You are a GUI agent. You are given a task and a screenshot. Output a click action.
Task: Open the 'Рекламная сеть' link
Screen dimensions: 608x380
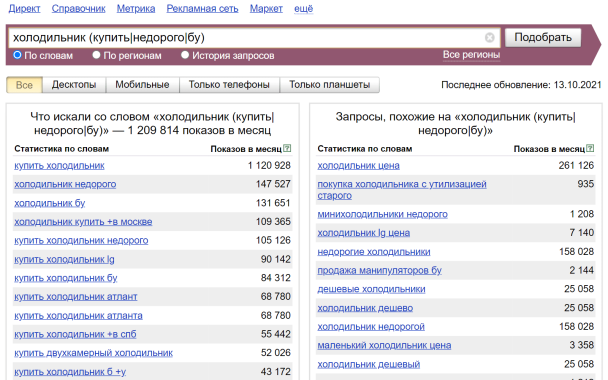202,9
